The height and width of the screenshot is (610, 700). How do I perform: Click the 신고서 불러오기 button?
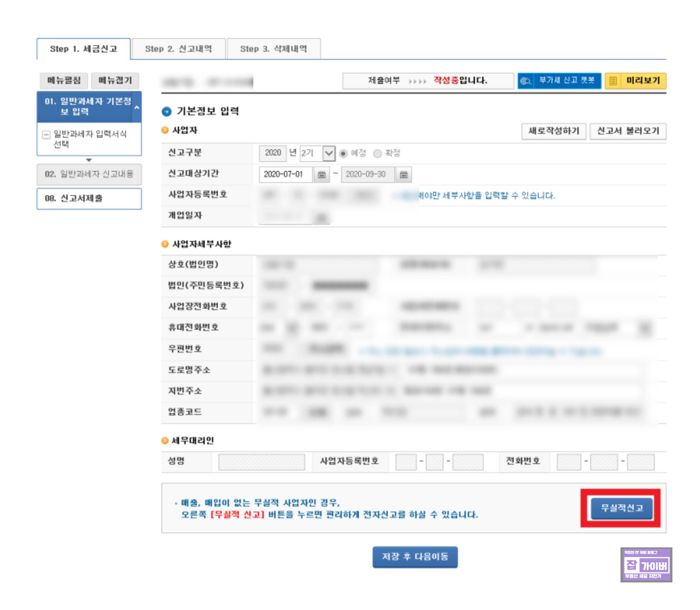coord(628,131)
